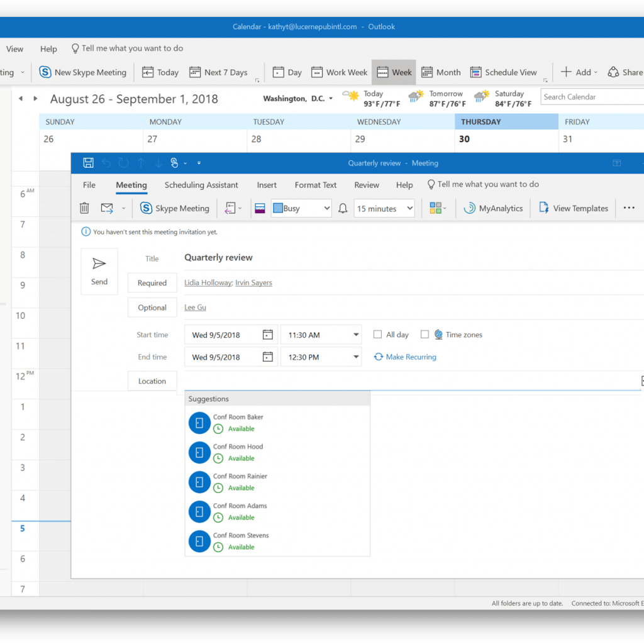Image resolution: width=644 pixels, height=644 pixels.
Task: Check the All day checkbox
Action: coord(377,335)
